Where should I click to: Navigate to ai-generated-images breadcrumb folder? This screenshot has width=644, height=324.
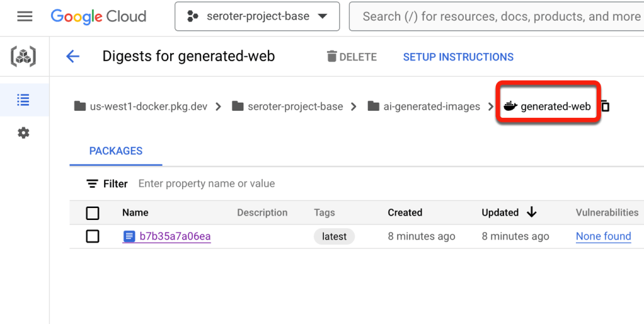click(x=432, y=107)
